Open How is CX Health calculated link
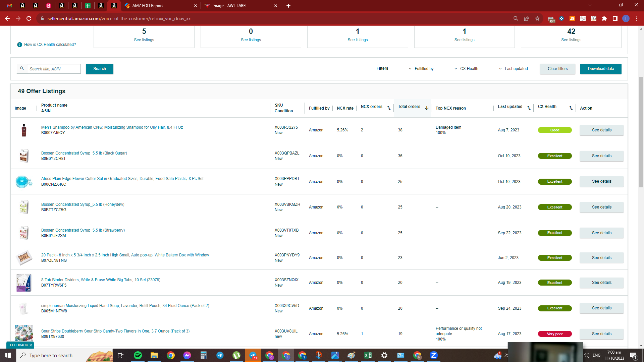 point(50,45)
